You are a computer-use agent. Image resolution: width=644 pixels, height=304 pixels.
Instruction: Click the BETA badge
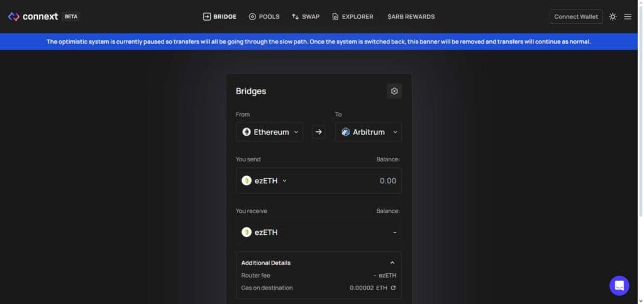71,17
